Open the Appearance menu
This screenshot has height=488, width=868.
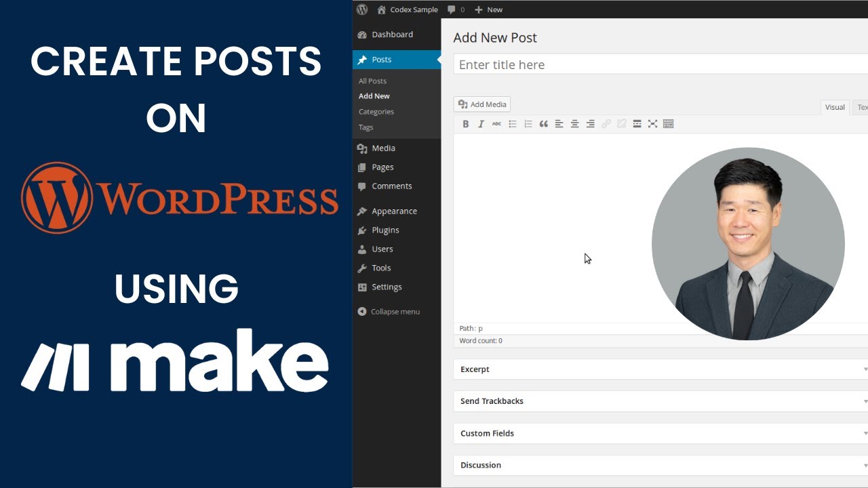coord(397,211)
